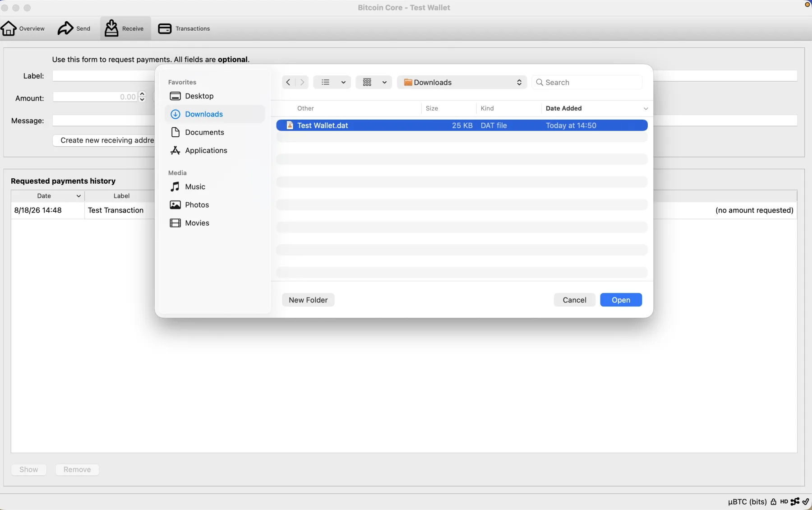
Task: Select Music under Media
Action: coord(215,187)
